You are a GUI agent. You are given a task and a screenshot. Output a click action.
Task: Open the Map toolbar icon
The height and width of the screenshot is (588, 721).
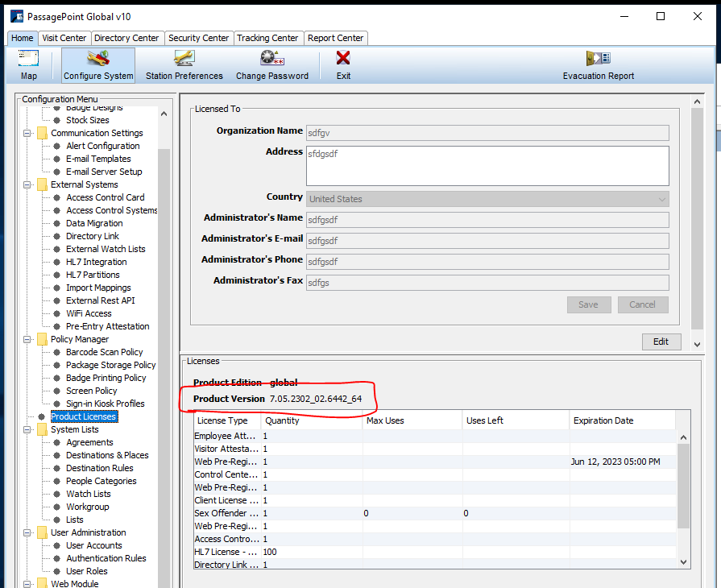tap(28, 58)
